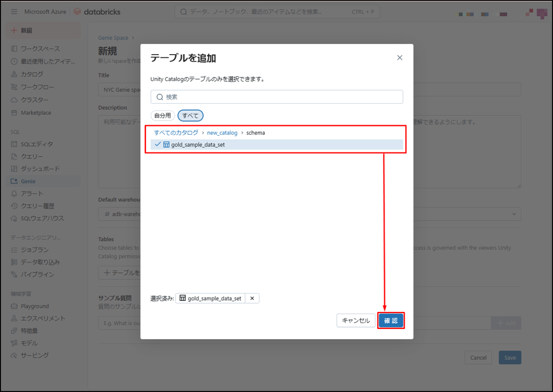The width and height of the screenshot is (553, 392).
Task: Open Recently used items in sidebar
Action: 44,61
